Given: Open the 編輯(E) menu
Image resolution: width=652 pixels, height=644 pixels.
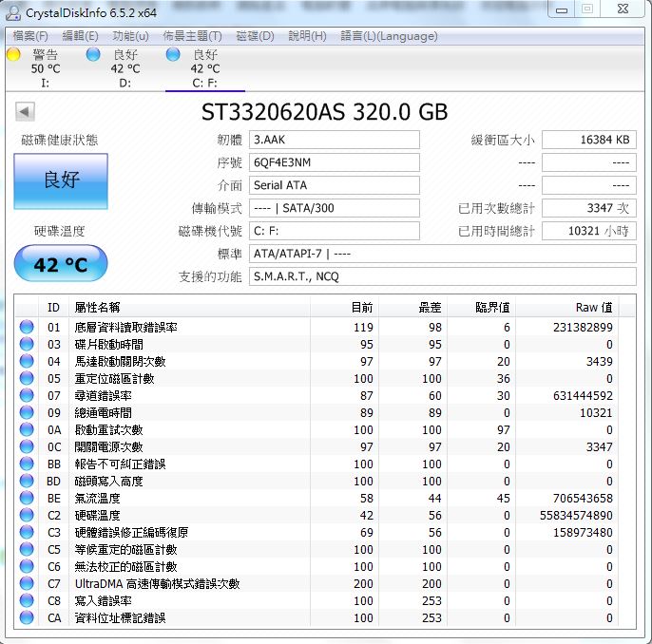Looking at the screenshot, I should (80, 36).
